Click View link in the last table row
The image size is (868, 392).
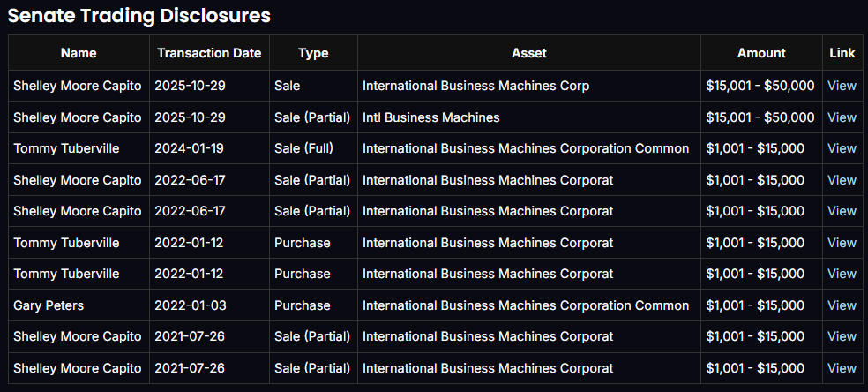(842, 368)
